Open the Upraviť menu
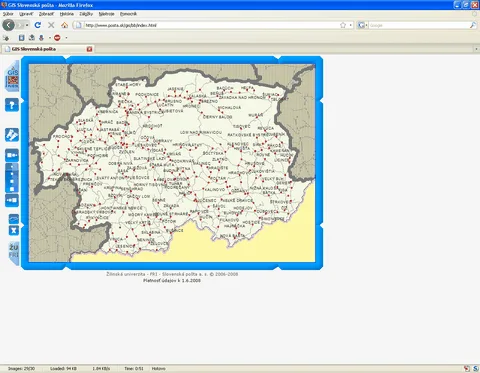480x373 pixels. [26, 14]
